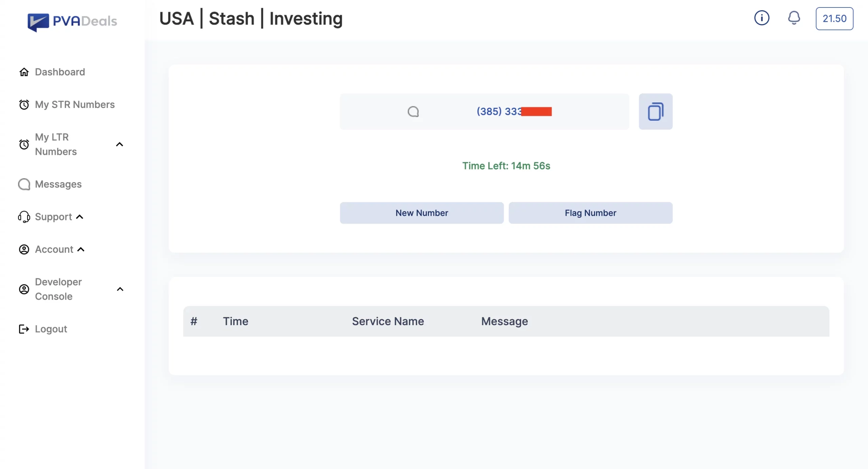The height and width of the screenshot is (469, 868).
Task: Click the PVADeals logo
Action: pyautogui.click(x=72, y=22)
